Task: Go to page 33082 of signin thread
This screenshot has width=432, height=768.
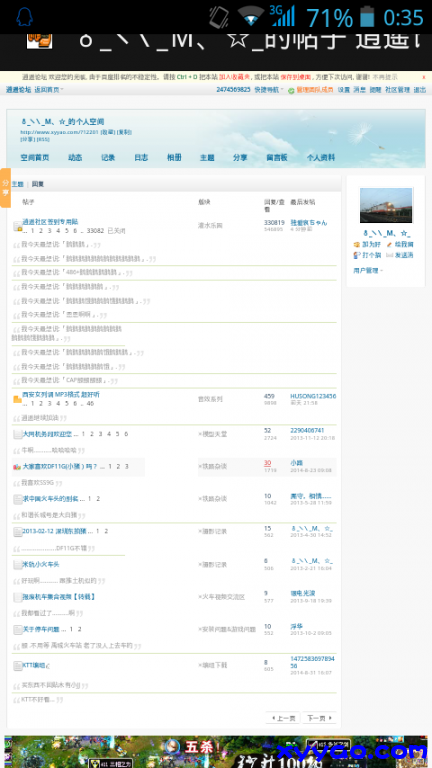Action: [95, 231]
